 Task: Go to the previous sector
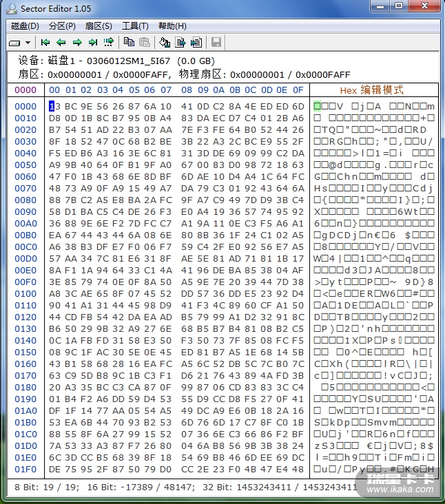click(61, 43)
